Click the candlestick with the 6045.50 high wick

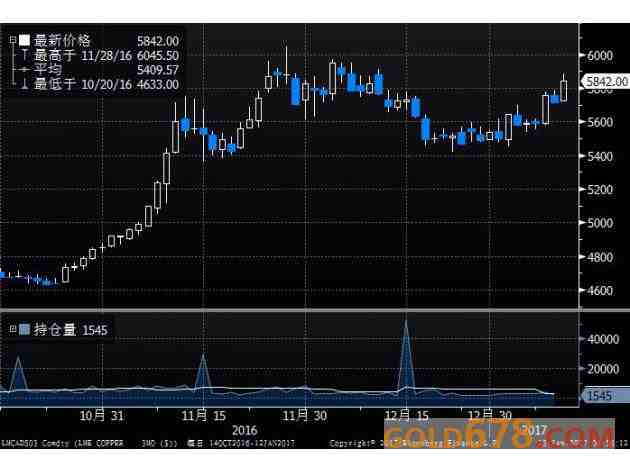click(286, 64)
